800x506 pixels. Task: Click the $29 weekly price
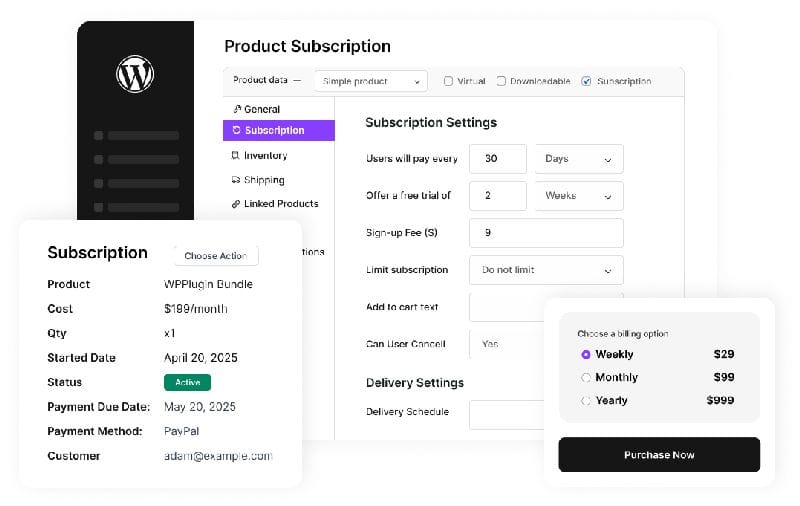click(724, 354)
